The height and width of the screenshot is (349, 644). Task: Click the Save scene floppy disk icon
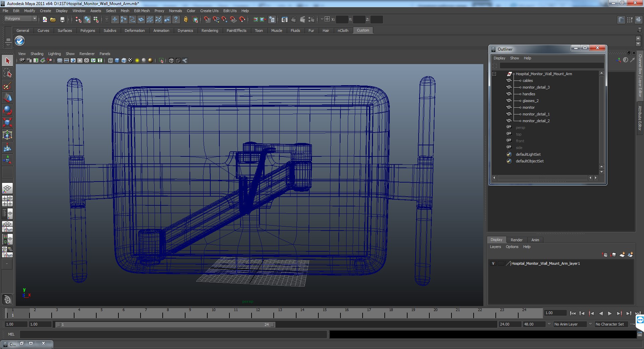pyautogui.click(x=62, y=19)
